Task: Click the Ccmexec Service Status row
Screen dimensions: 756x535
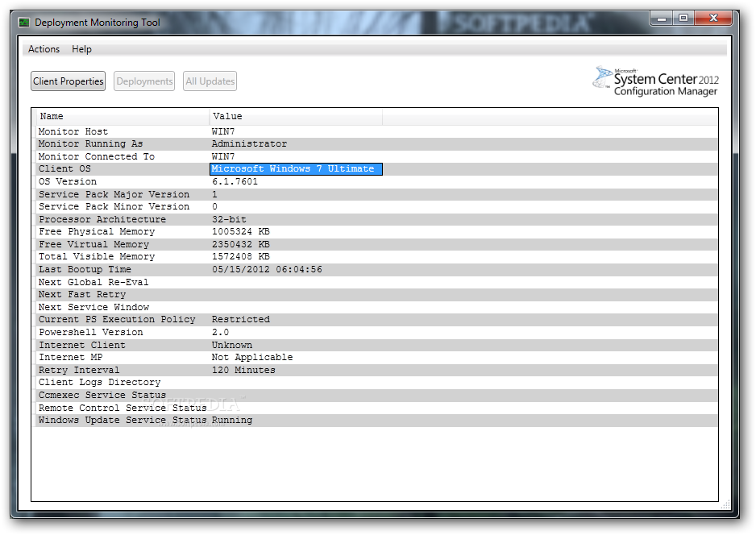Action: point(377,396)
